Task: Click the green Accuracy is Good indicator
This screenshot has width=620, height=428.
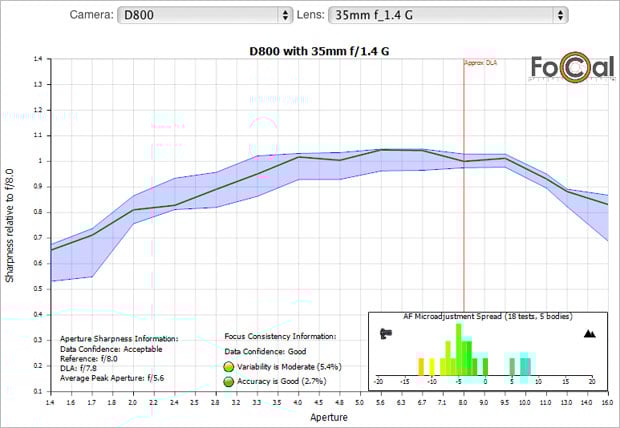Action: coord(229,381)
